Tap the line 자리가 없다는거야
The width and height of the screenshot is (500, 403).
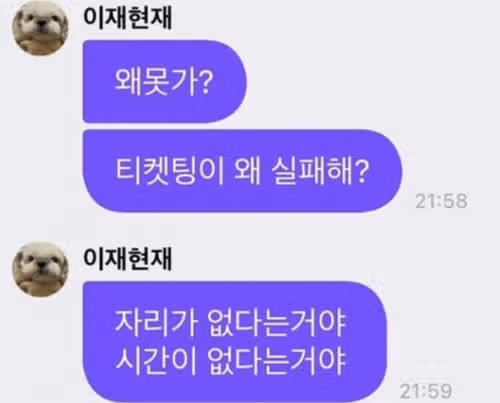point(230,323)
